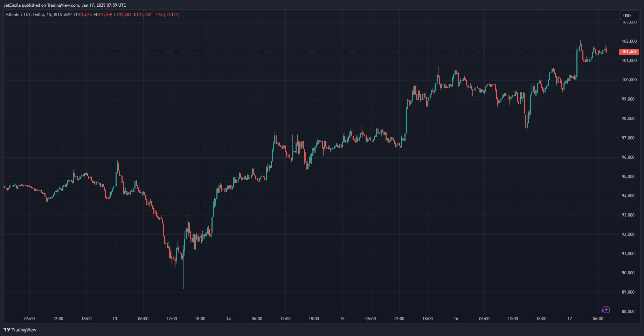Click the 100,000 price axis label
644x336 pixels.
point(629,80)
